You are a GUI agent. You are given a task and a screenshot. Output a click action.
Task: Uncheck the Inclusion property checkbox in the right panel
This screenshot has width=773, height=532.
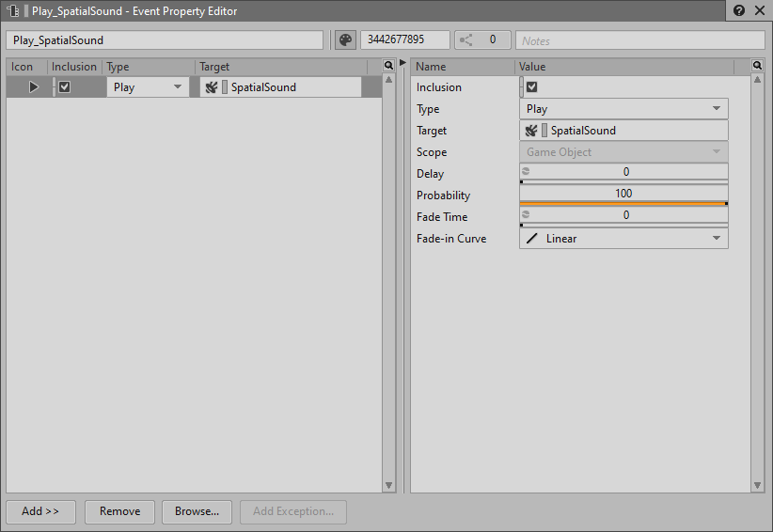(531, 87)
